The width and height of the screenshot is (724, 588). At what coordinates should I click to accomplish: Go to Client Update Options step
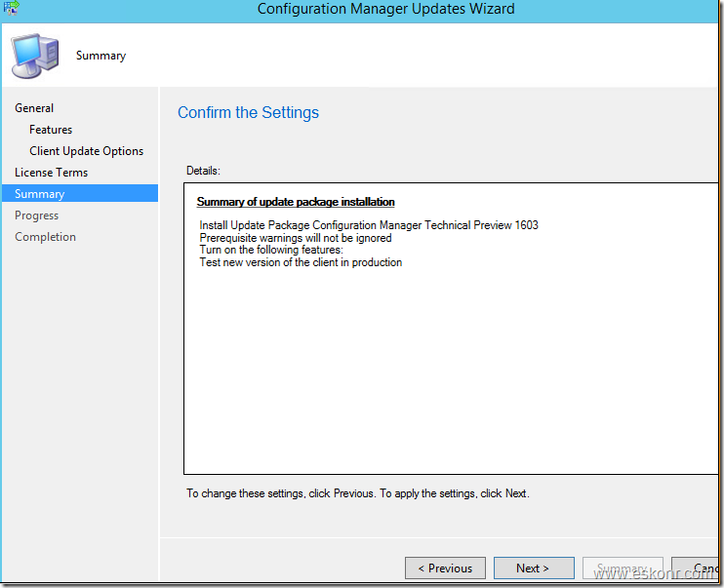[86, 151]
